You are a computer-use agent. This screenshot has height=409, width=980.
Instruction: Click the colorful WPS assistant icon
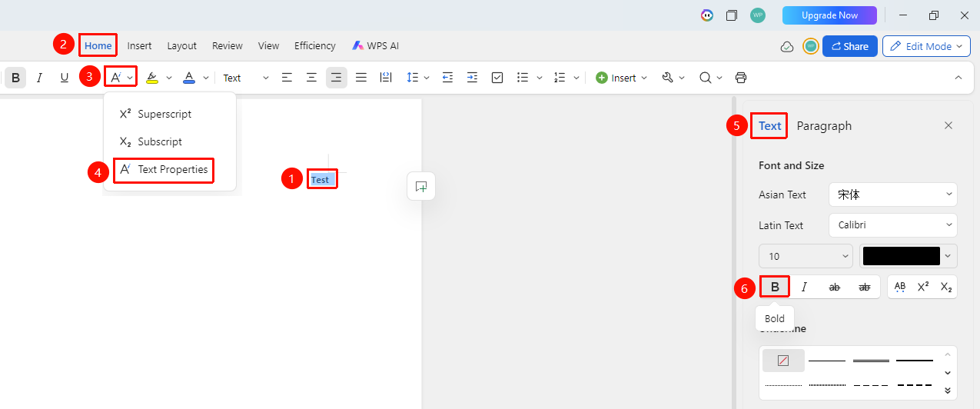707,15
